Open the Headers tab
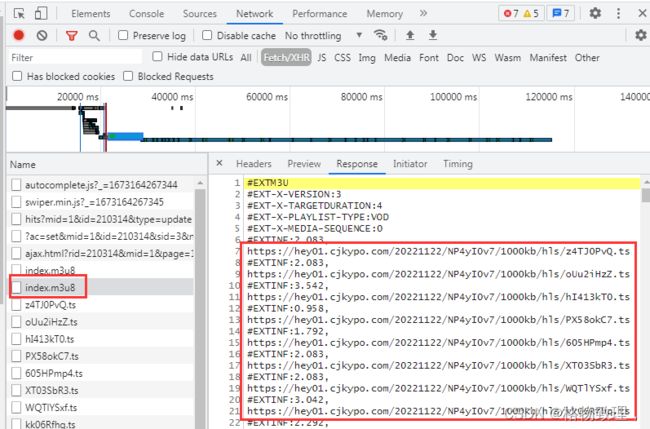 pyautogui.click(x=254, y=164)
